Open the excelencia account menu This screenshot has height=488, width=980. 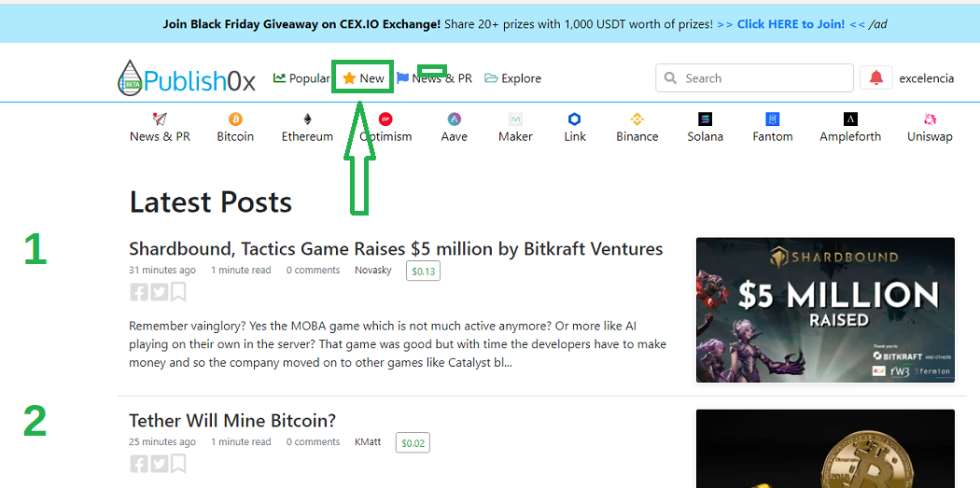click(x=926, y=78)
